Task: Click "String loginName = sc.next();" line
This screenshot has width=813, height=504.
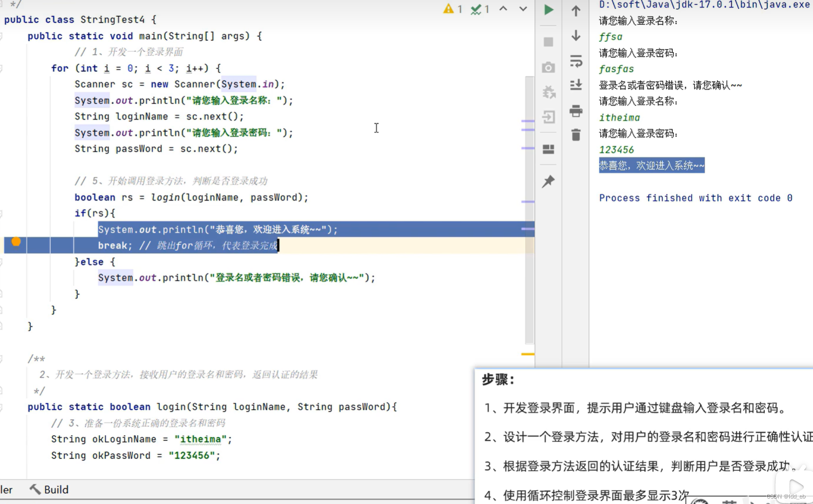Action: pos(159,116)
